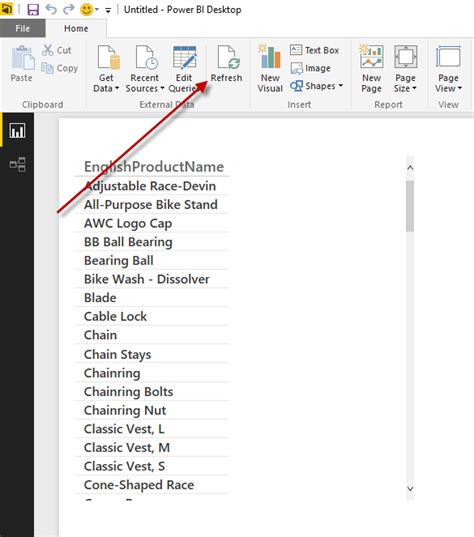474x537 pixels.
Task: Open the File tab
Action: tap(23, 28)
